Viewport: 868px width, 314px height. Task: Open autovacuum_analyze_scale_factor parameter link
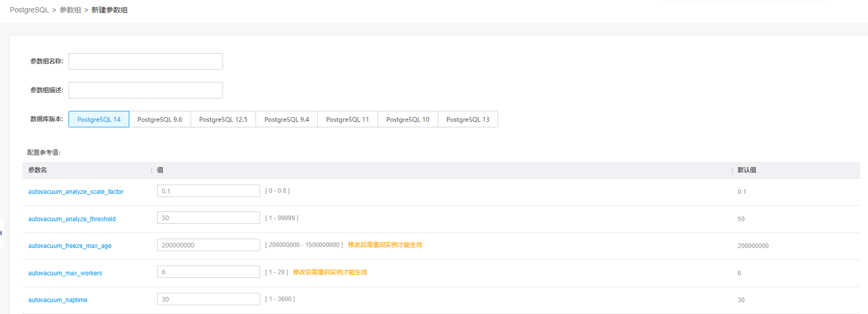point(76,192)
